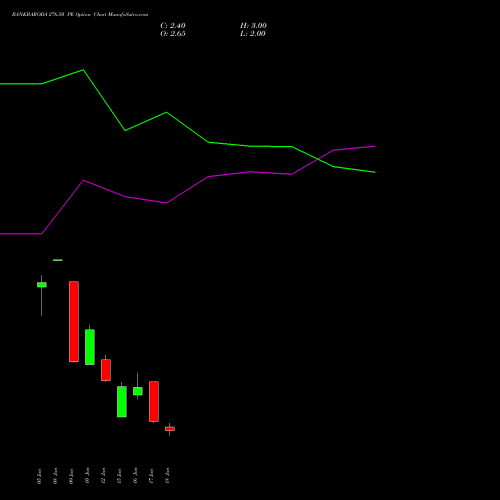Click the 05 Jun date axis label
Viewport: 500px width, 500px height.
coord(39,476)
